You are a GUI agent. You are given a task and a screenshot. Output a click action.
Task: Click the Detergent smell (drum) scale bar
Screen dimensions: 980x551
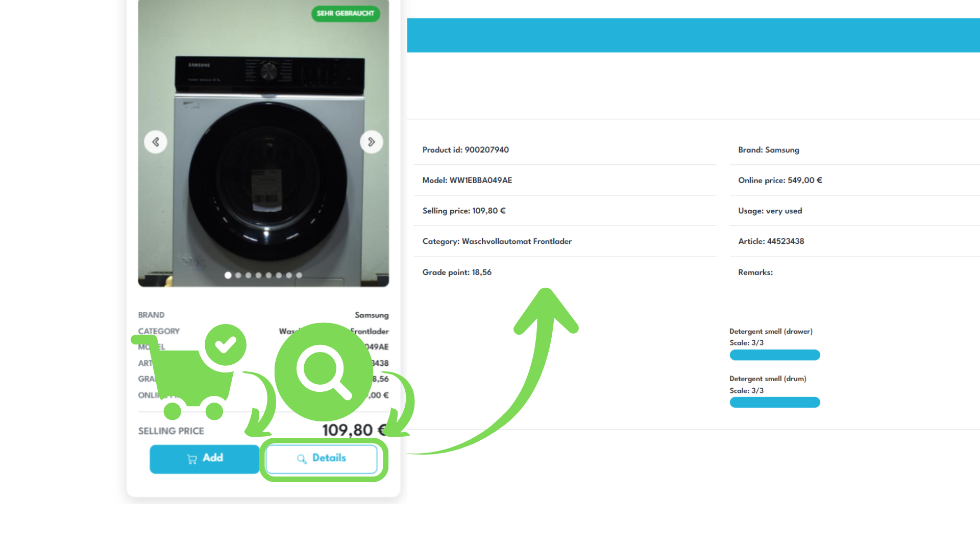pos(775,403)
